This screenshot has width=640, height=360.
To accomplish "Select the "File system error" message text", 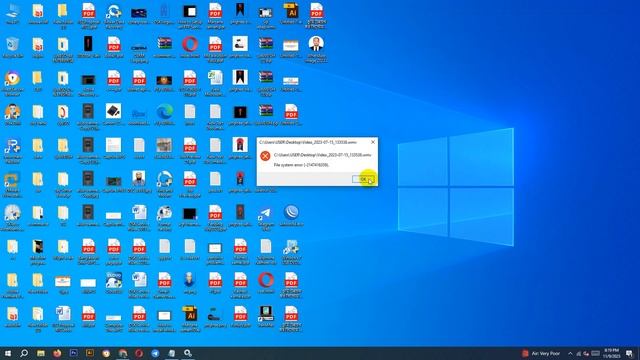I will coord(301,165).
